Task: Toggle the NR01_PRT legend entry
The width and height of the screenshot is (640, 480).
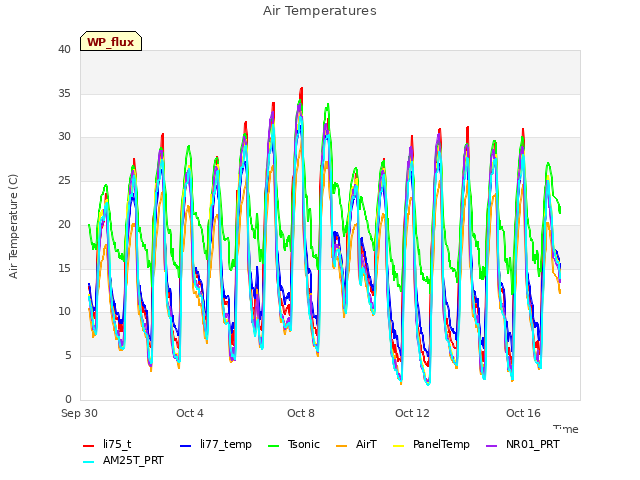Action: (522, 444)
